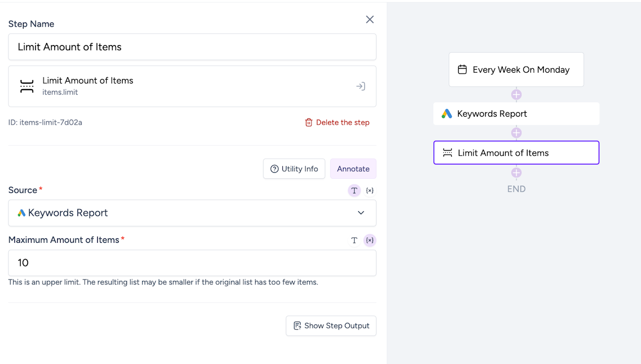Open the Keywords Report source selector
Image resolution: width=641 pixels, height=364 pixels.
point(185,213)
